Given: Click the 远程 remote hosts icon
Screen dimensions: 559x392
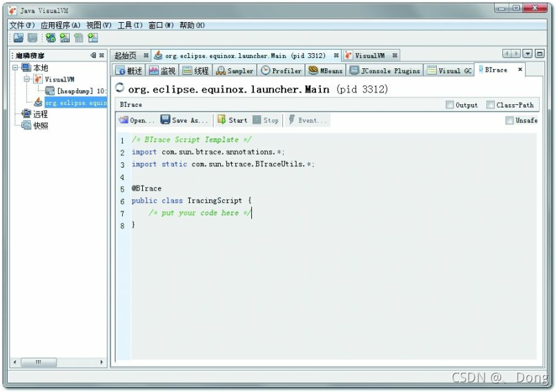Looking at the screenshot, I should (x=26, y=114).
